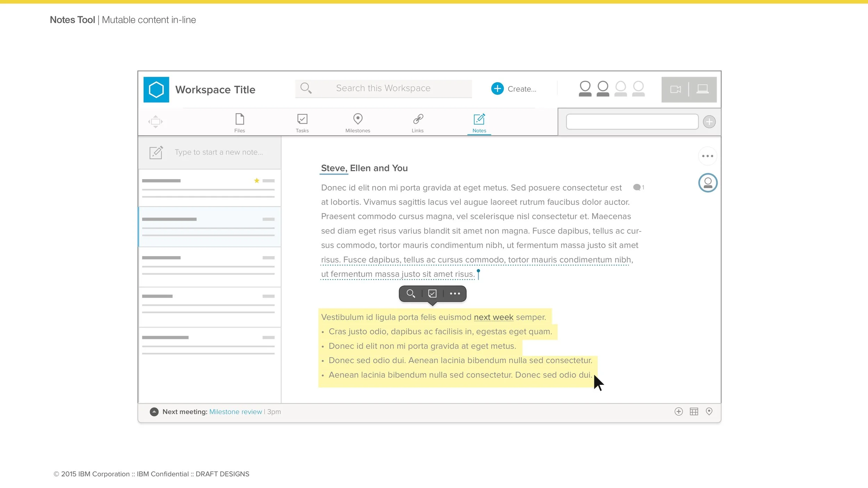868x488 pixels.
Task: Open the Milestones section
Action: pos(358,123)
